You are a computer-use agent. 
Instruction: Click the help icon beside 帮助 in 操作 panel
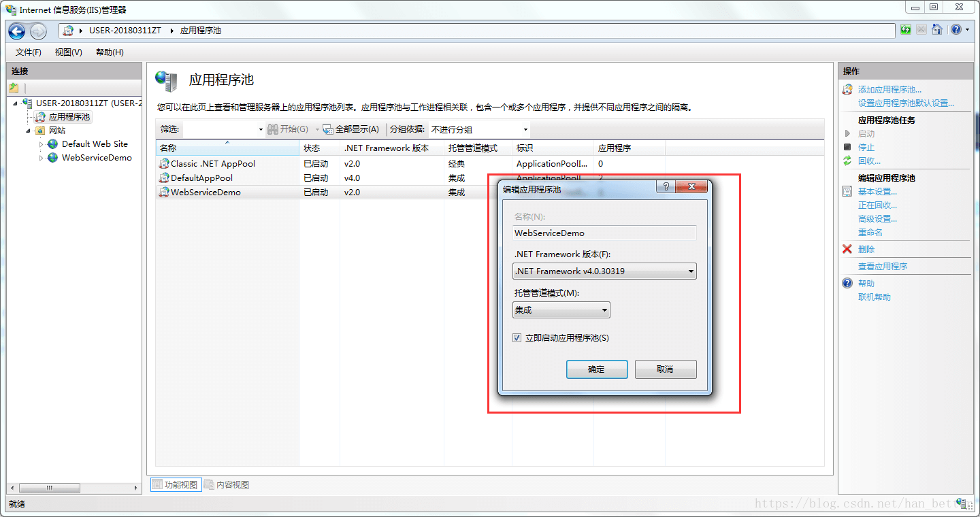pyautogui.click(x=847, y=283)
